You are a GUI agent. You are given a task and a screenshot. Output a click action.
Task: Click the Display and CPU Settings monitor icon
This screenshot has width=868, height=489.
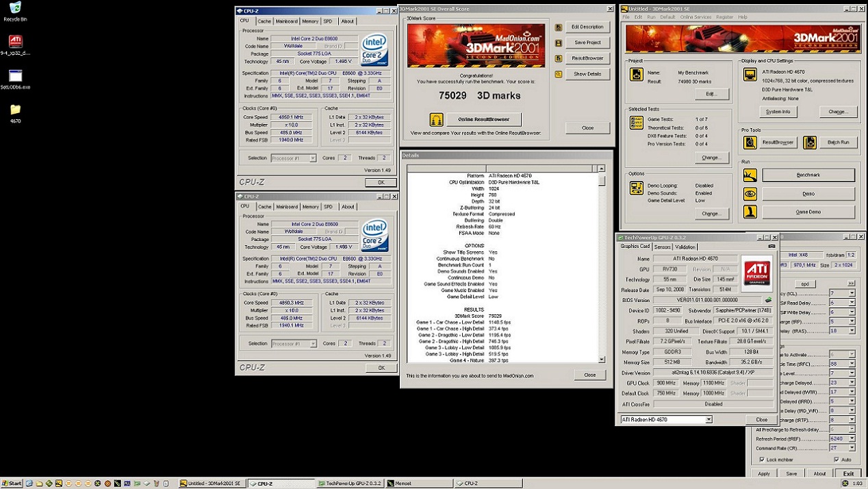(x=750, y=75)
